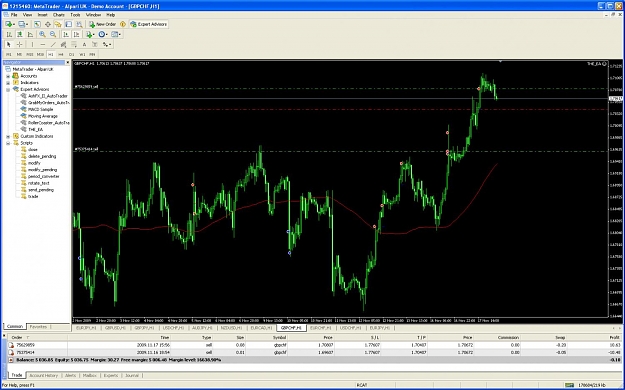
Task: Expand the Indicators tree node
Action: 8,83
